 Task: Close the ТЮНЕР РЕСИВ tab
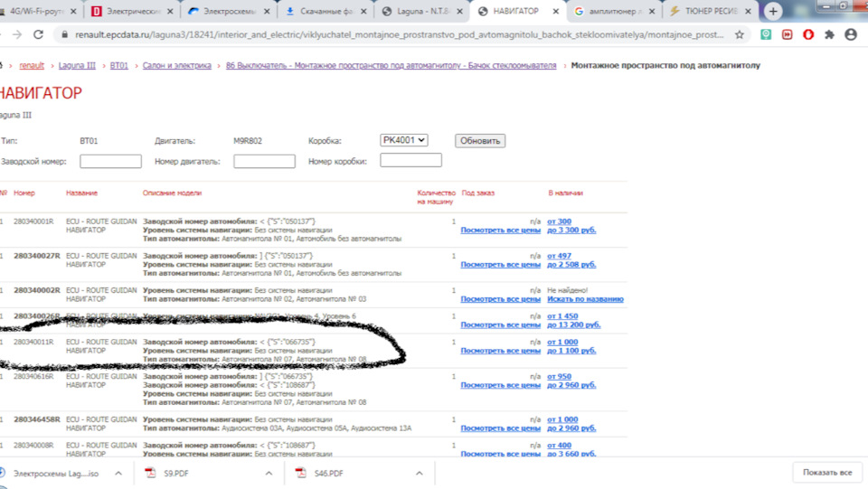(748, 11)
